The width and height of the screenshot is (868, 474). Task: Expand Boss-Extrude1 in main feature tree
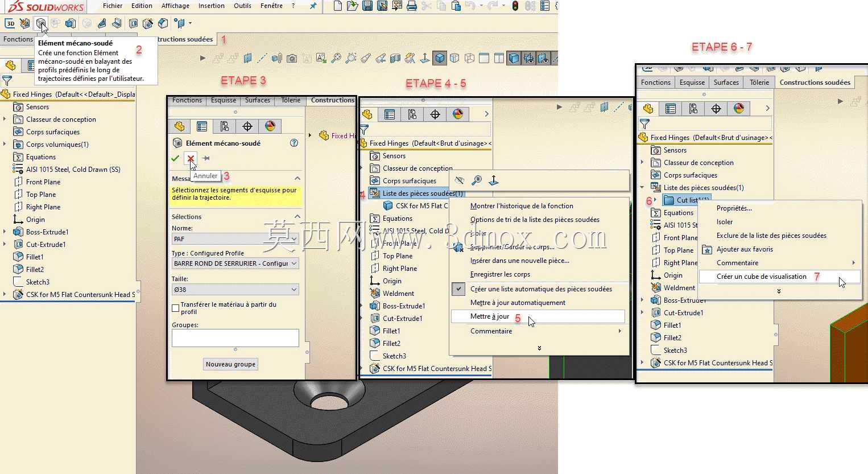5,232
